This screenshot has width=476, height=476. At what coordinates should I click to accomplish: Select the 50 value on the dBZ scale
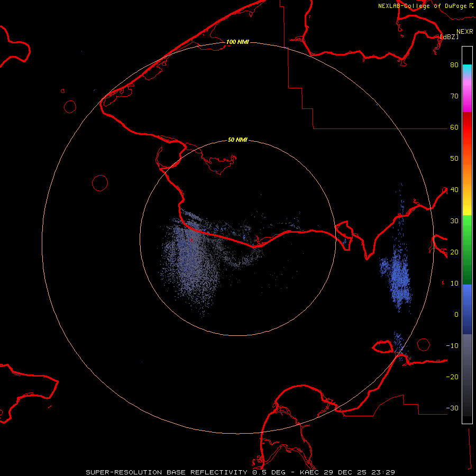[x=454, y=159]
